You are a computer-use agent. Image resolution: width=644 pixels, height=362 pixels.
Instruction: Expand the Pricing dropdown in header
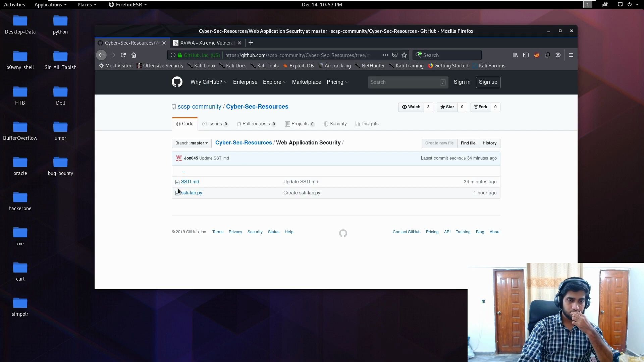(x=337, y=82)
